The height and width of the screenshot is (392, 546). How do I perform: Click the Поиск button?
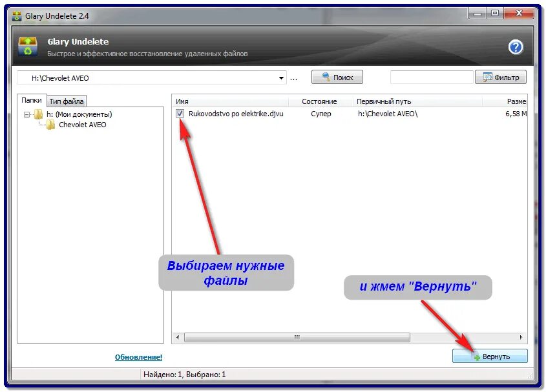click(x=337, y=77)
